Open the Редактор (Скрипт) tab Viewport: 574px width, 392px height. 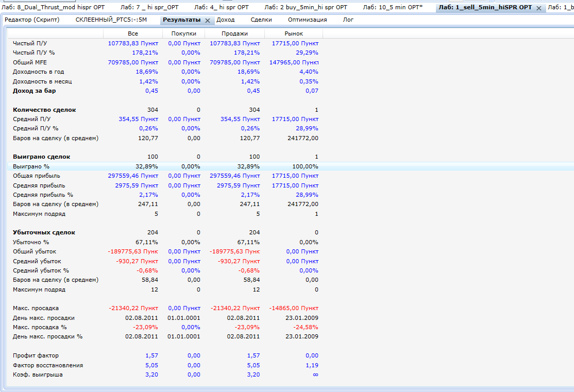tap(32, 20)
